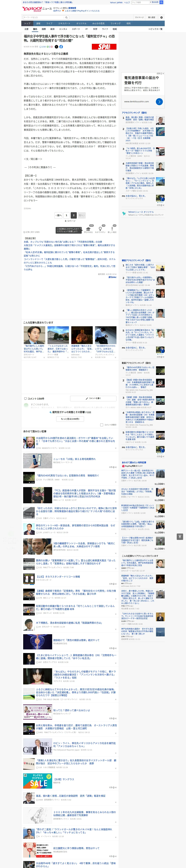Viewport: 186px width, 868px height.
Task: Select the オリジナル main tab
Action: tap(81, 24)
